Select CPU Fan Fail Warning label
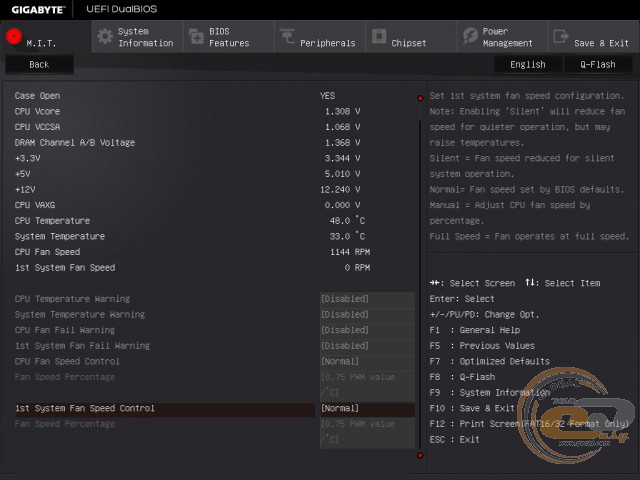The image size is (640, 480). point(65,330)
